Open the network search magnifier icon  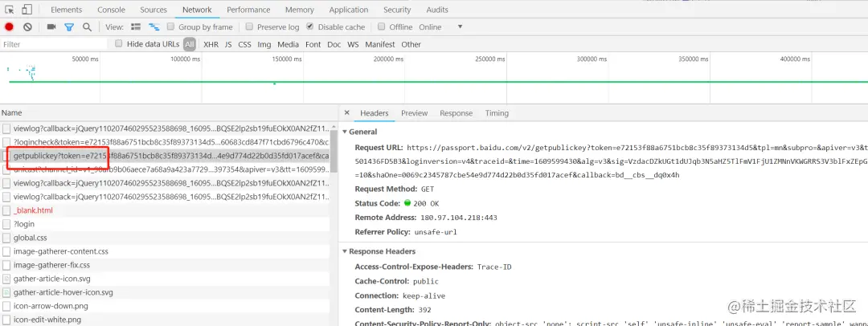(87, 26)
